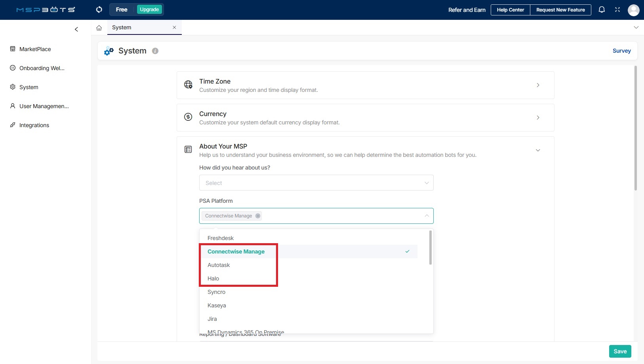
Task: Go to home tab icon
Action: click(x=99, y=28)
